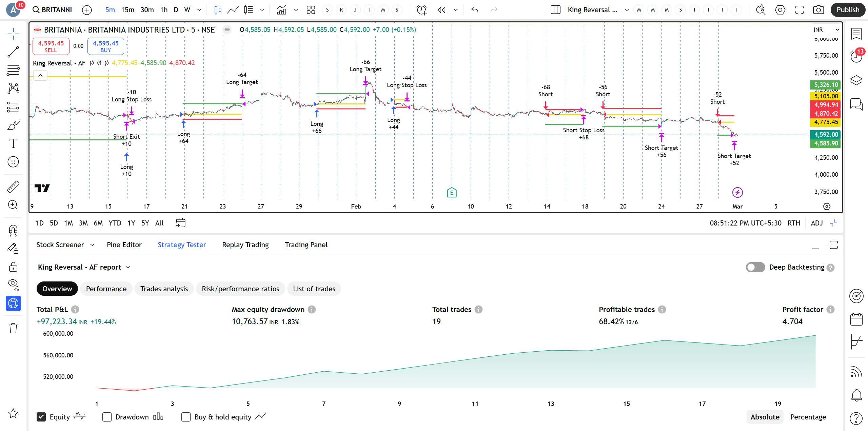The width and height of the screenshot is (868, 431).
Task: Open chart settings hexagon icon
Action: pos(780,10)
